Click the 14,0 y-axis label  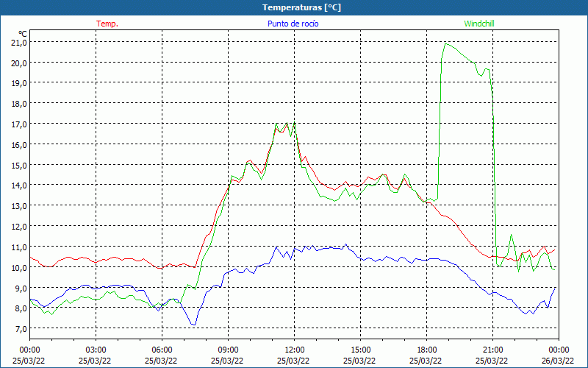[19, 185]
